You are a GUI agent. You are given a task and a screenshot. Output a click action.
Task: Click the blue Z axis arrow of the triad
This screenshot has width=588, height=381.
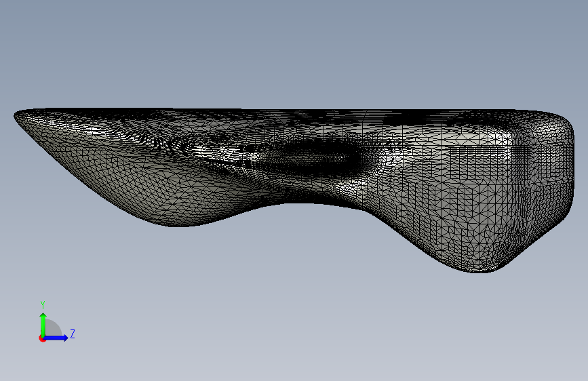56,338
